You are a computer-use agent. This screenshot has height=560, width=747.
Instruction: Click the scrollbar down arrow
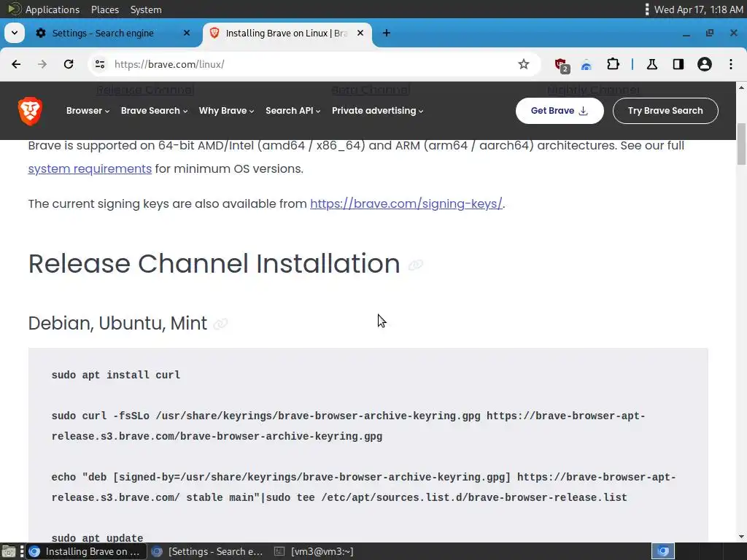coord(741,537)
